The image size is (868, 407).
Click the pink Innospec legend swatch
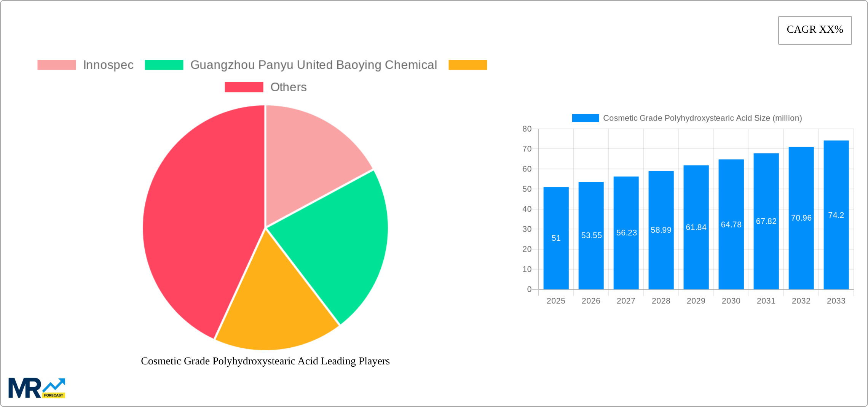[x=56, y=65]
